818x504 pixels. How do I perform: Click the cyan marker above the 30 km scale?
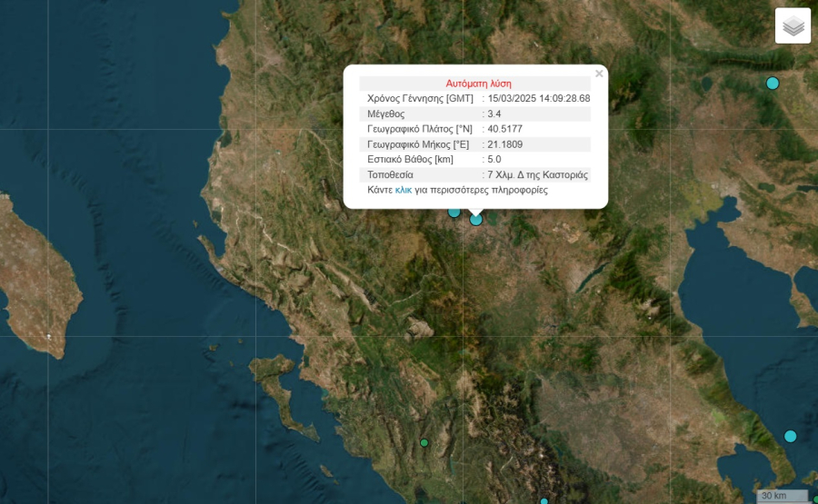pyautogui.click(x=790, y=436)
